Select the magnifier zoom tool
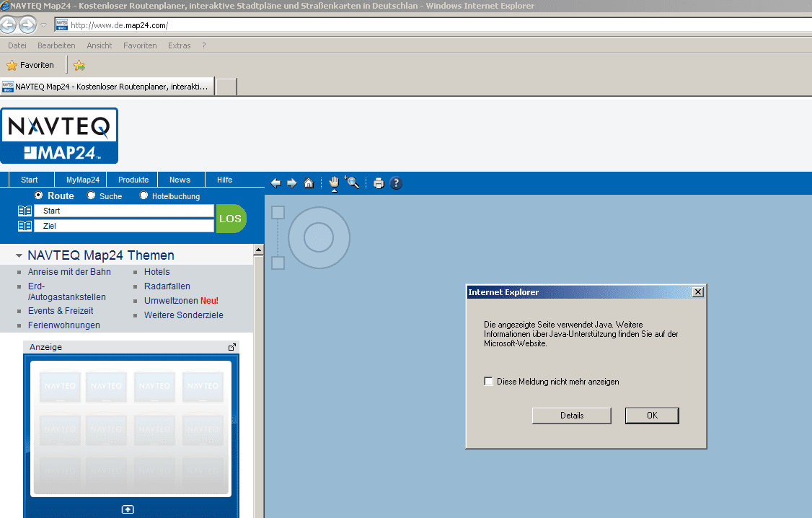Image resolution: width=812 pixels, height=518 pixels. 352,183
